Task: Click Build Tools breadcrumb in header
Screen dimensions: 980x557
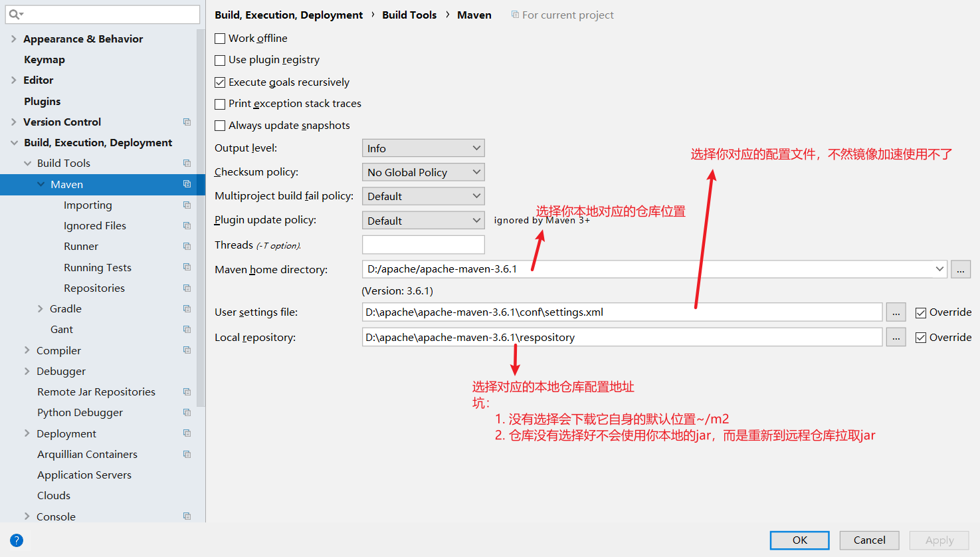Action: point(409,15)
